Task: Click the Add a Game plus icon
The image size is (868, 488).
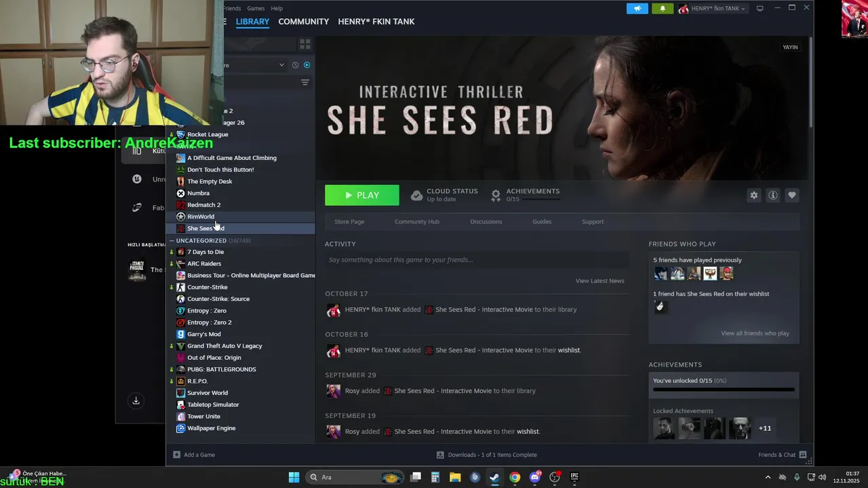Action: pos(176,455)
